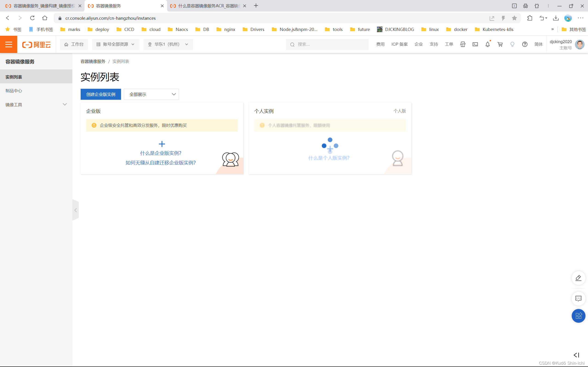Screen dimensions: 588x367
Task: Expand the 全部展示 filter dropdown
Action: 151,94
